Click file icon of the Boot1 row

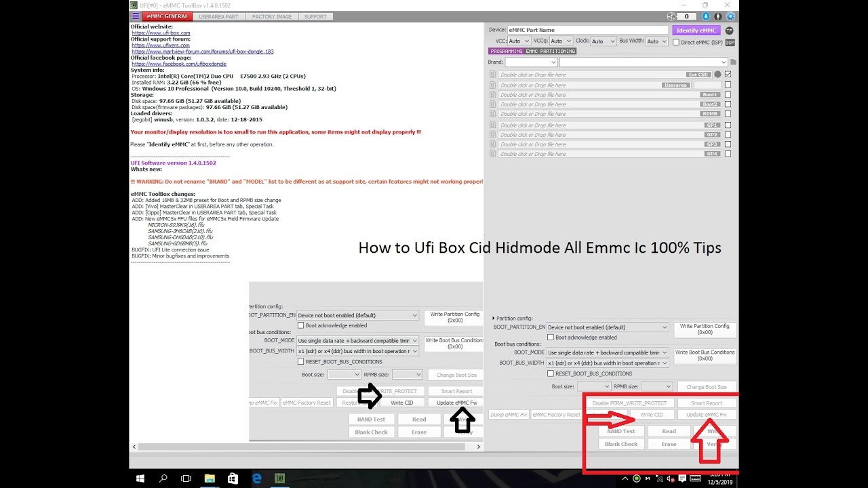492,95
